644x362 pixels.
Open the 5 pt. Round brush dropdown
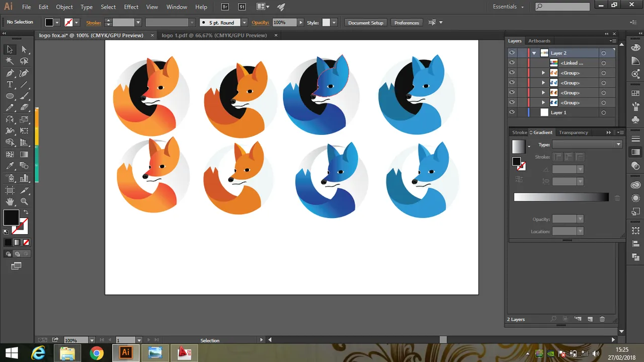click(x=244, y=23)
